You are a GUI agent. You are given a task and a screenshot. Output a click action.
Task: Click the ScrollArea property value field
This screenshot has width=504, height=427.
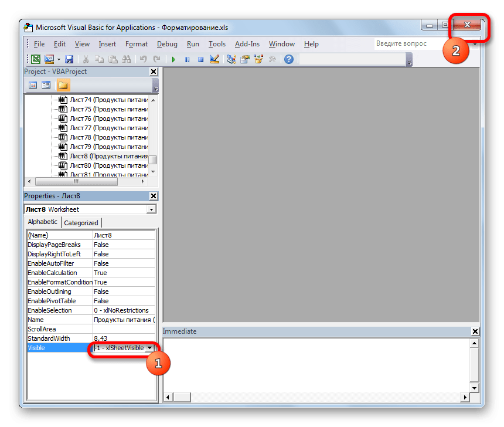124,329
